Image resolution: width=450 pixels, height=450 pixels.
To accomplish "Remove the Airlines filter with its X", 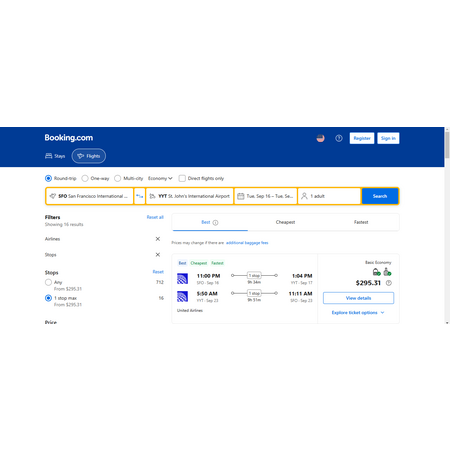I will click(158, 239).
